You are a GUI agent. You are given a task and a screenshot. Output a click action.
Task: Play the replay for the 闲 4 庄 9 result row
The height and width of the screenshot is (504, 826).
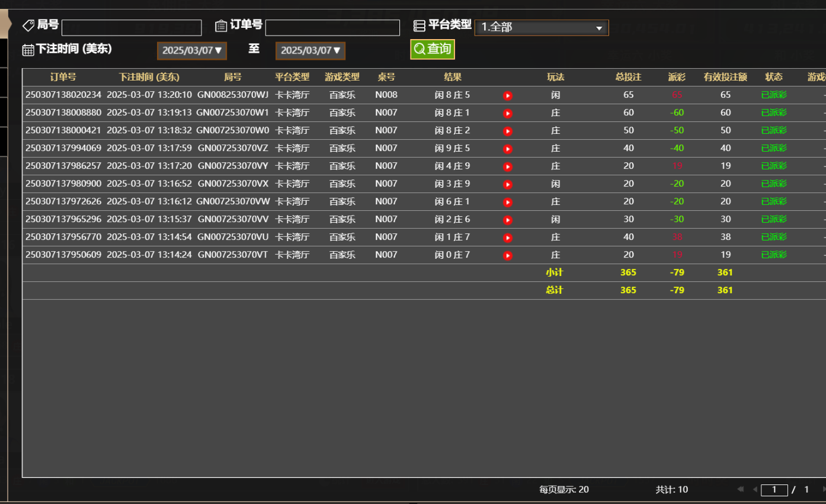507,166
